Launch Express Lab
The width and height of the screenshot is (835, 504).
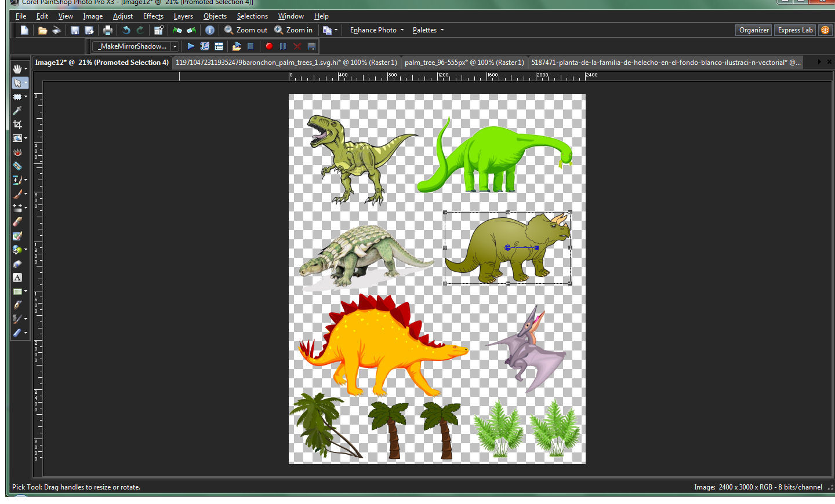[x=795, y=30]
